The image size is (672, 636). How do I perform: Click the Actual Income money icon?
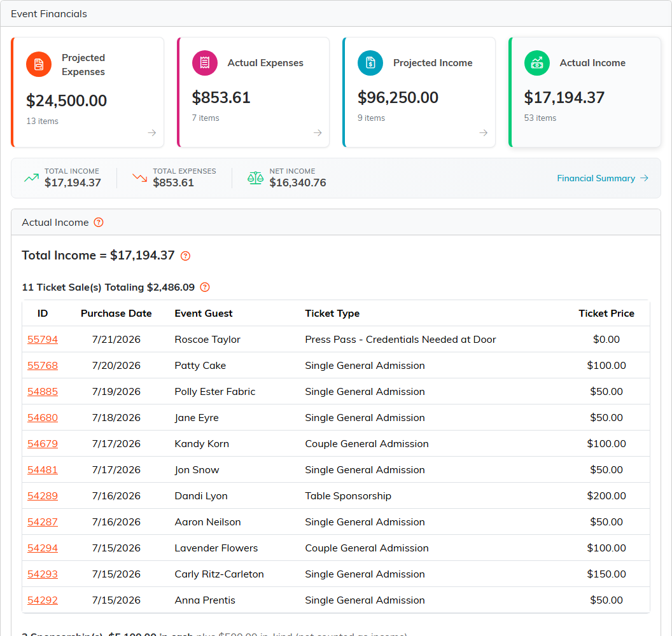coord(536,63)
